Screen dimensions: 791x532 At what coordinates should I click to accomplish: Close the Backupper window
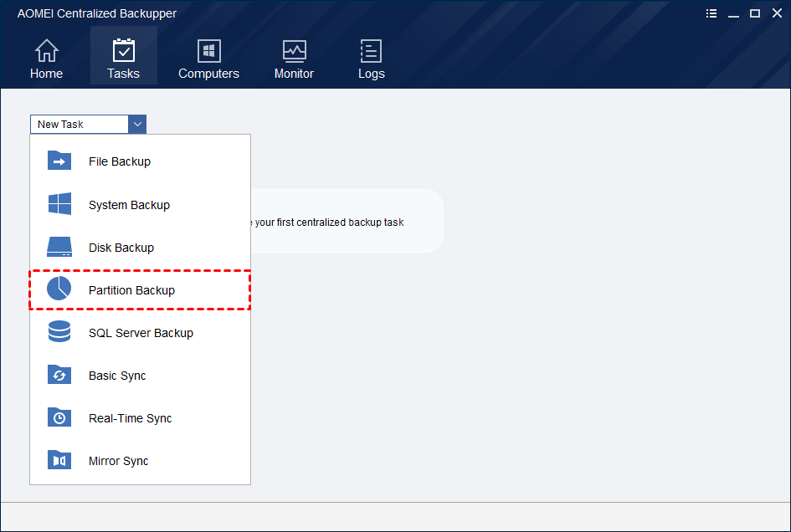click(x=777, y=13)
